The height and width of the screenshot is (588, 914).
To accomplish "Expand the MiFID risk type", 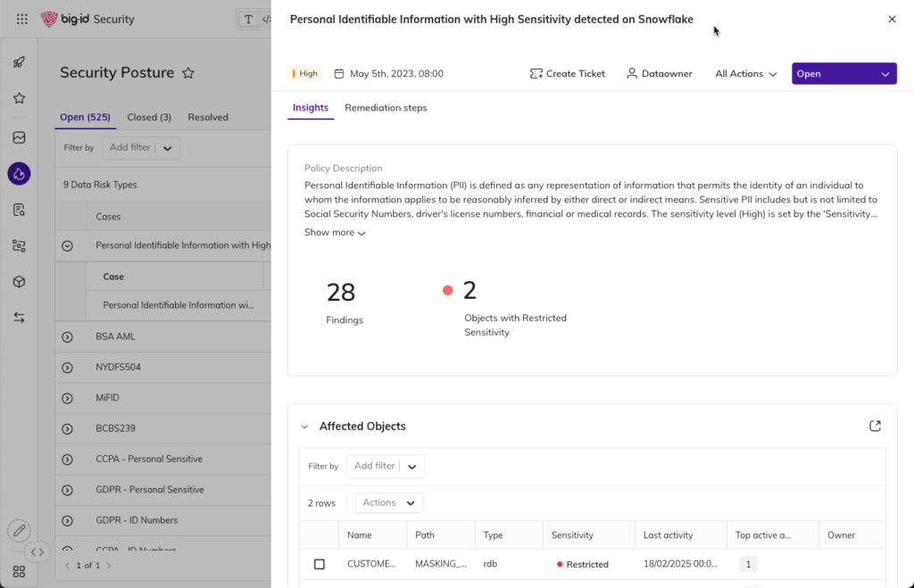I will click(68, 398).
